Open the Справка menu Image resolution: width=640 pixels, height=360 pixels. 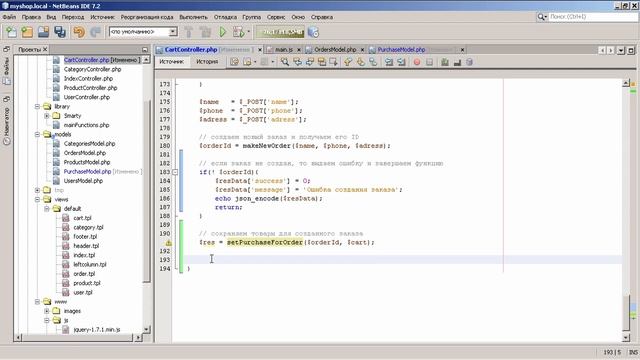(x=322, y=17)
